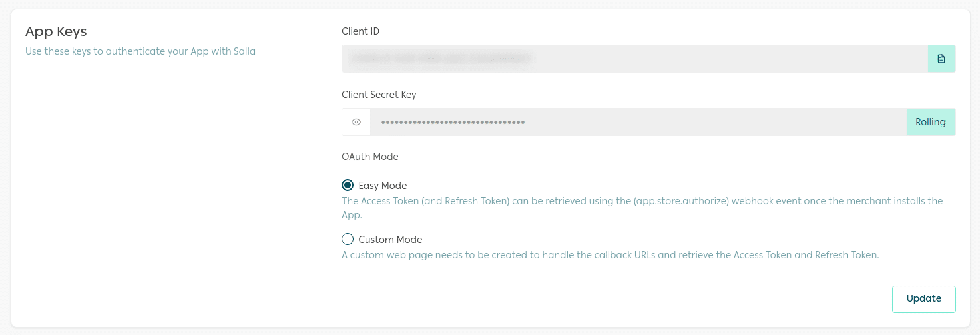Click the Easy Mode label text
Image resolution: width=980 pixels, height=335 pixels.
[x=383, y=186]
